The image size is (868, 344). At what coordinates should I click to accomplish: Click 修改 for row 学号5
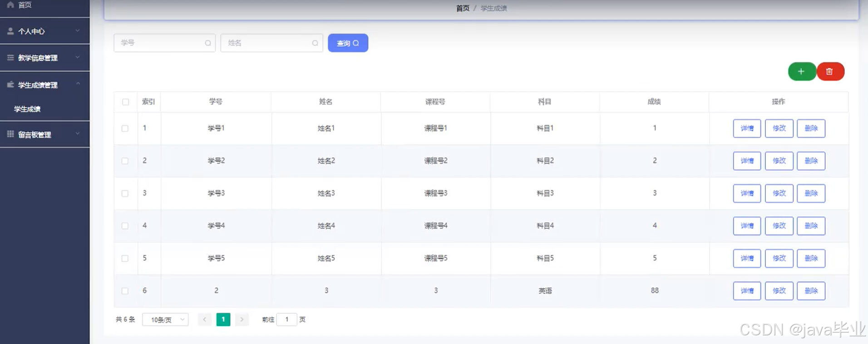(x=779, y=259)
